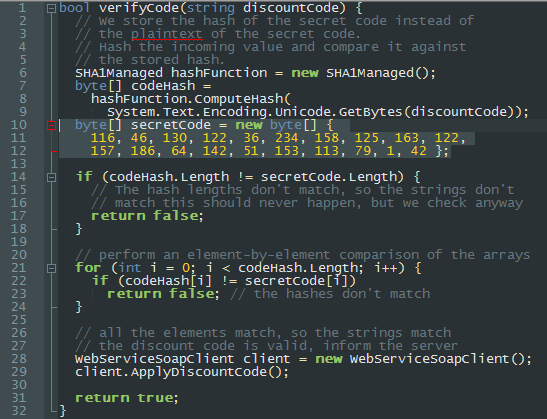This screenshot has width=547, height=419.
Task: Click the hashFunction variable declaration on line 6
Action: pyautogui.click(x=219, y=73)
